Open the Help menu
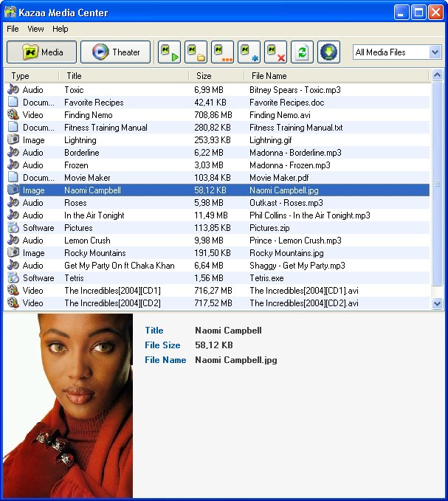The image size is (448, 501). pos(61,29)
